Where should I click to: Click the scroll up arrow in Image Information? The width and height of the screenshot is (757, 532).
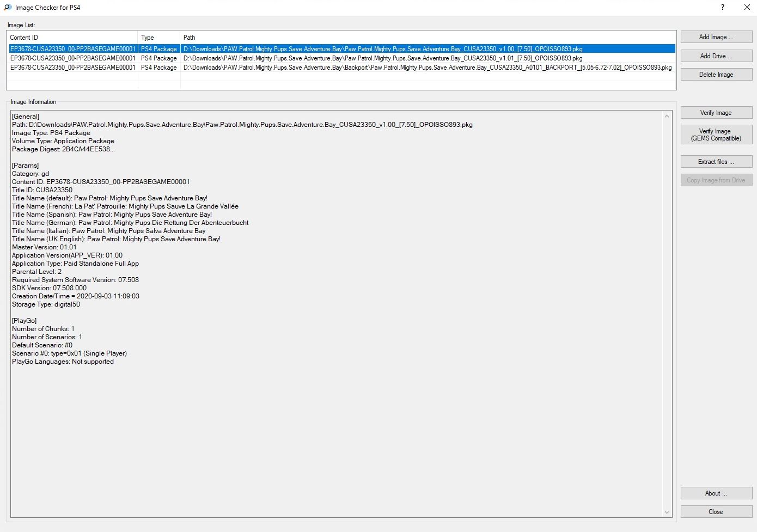667,116
